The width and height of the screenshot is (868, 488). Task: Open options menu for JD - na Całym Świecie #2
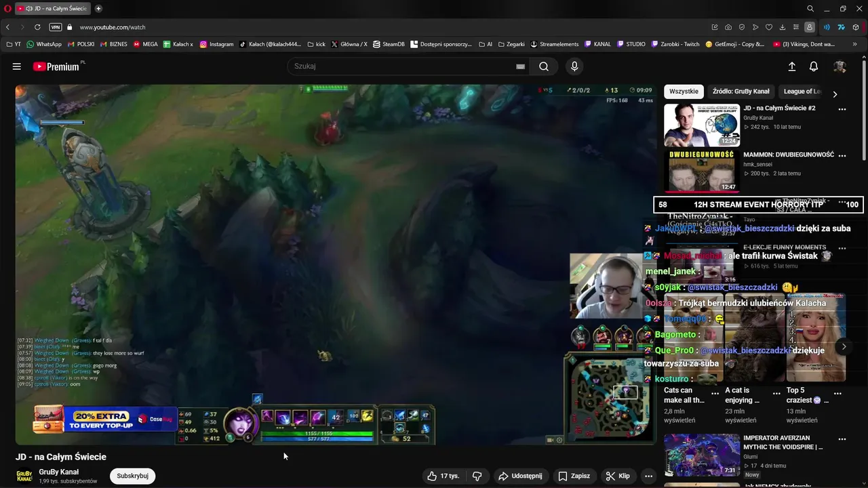(842, 109)
